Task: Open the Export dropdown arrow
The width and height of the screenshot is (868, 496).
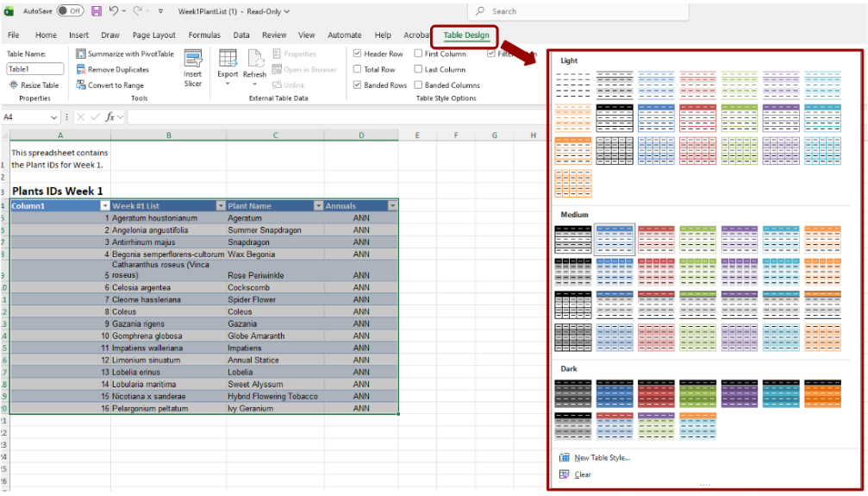Action: pos(228,84)
